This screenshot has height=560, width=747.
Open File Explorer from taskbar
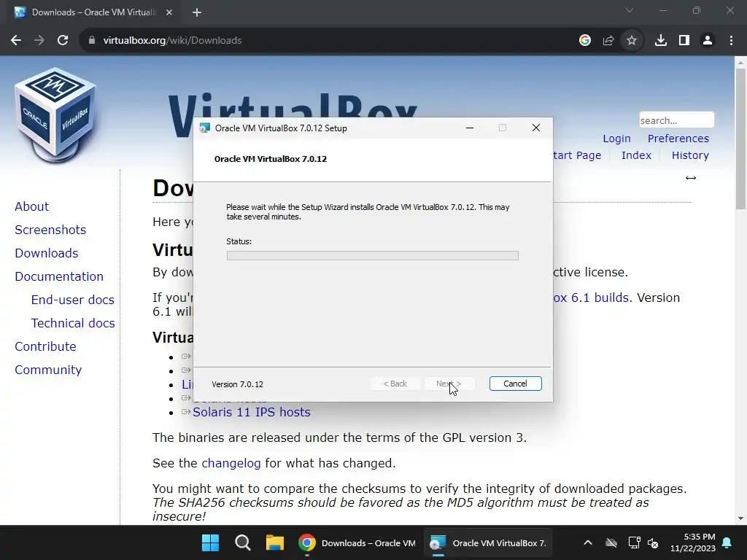click(x=275, y=542)
